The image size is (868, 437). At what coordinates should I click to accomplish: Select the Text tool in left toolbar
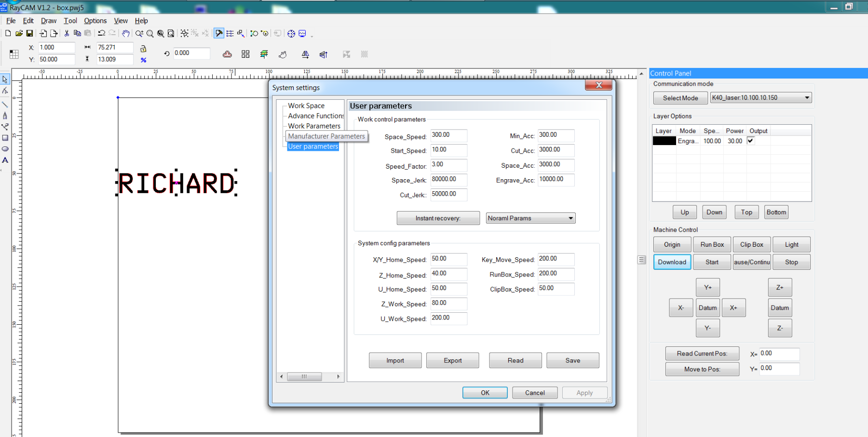click(x=5, y=160)
